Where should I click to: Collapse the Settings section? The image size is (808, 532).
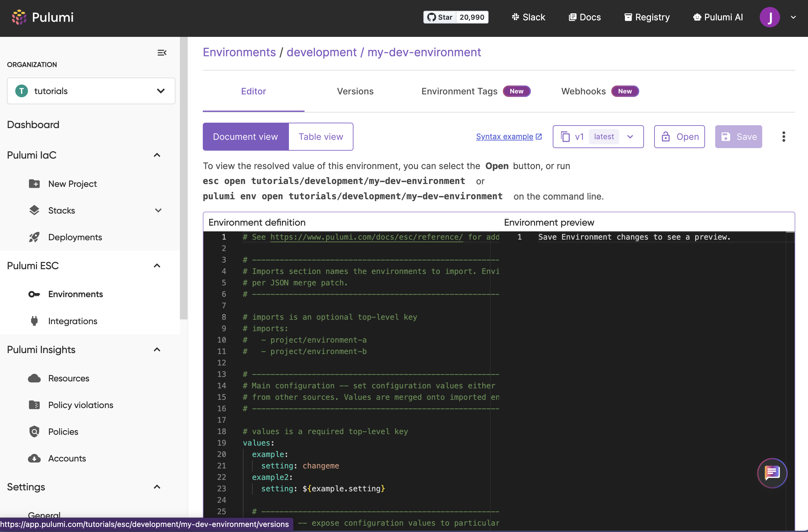click(157, 487)
